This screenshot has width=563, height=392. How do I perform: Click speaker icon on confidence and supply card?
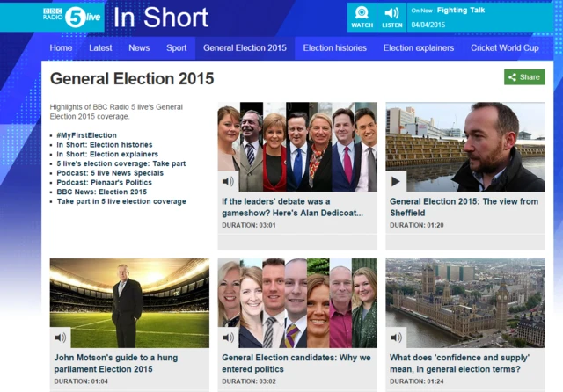coord(396,338)
